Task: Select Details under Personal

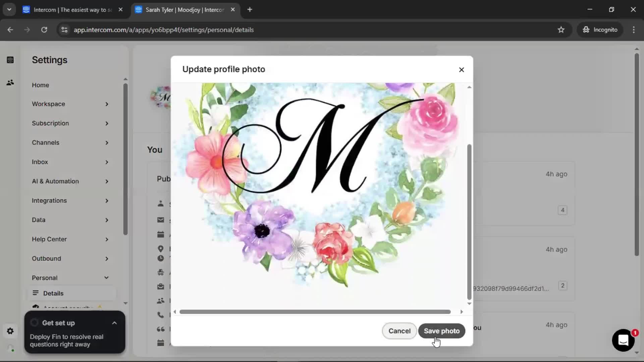Action: click(x=71, y=293)
